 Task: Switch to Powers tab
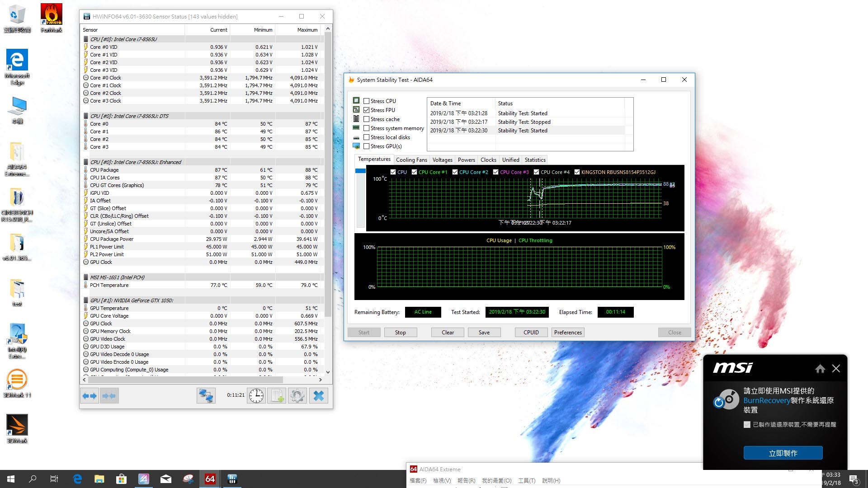(x=466, y=160)
